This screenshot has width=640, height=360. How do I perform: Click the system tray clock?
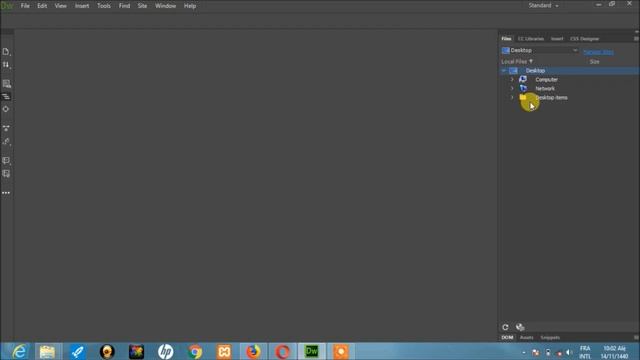pos(614,352)
